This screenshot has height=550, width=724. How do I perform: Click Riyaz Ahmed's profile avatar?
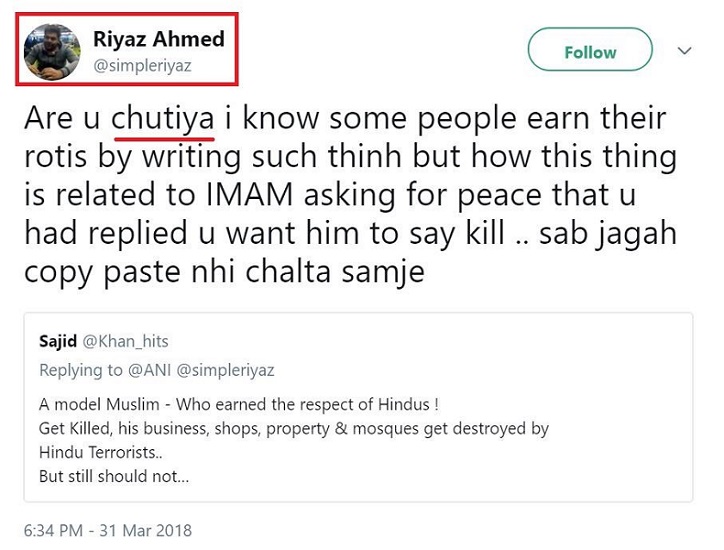pos(52,51)
